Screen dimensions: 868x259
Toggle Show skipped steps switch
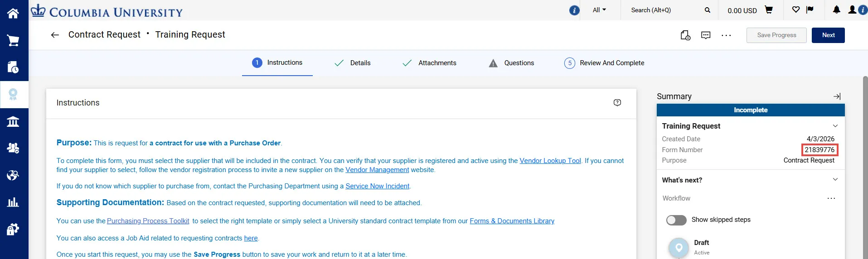pyautogui.click(x=676, y=220)
